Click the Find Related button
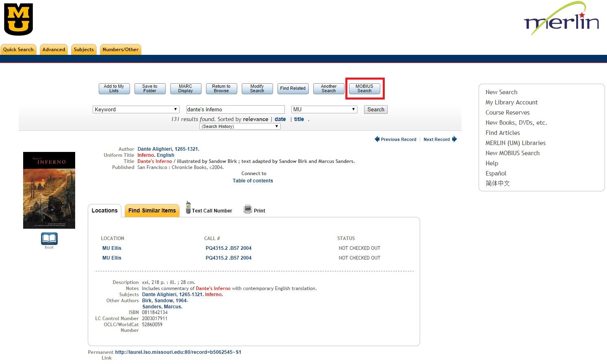This screenshot has width=607, height=364. (x=293, y=89)
